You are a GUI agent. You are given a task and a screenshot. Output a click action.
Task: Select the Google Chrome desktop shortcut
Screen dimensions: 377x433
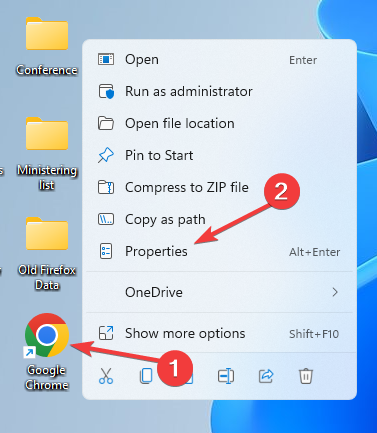point(47,352)
